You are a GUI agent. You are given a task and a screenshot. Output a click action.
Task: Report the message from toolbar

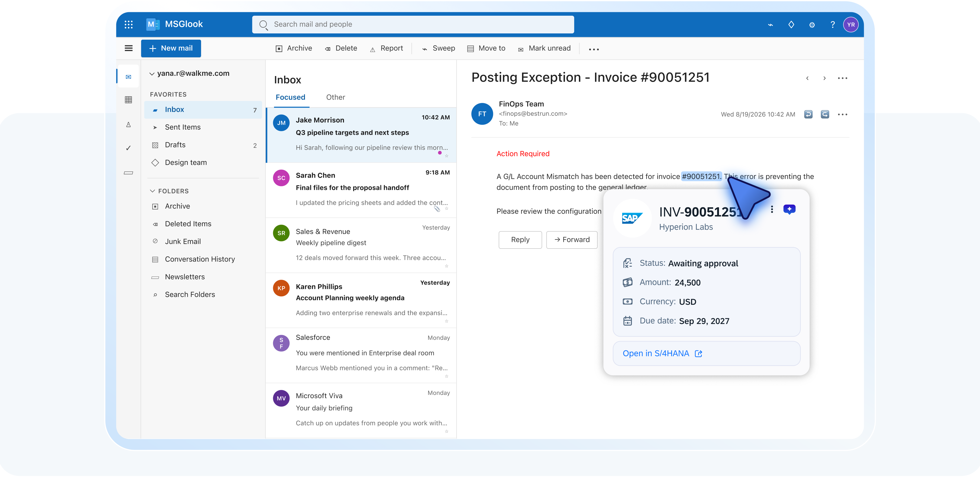[386, 48]
